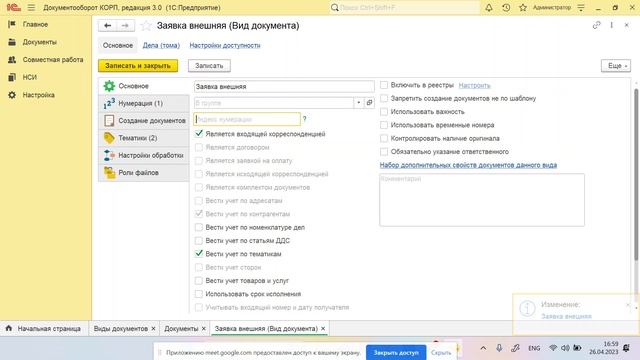Image resolution: width=640 pixels, height=360 pixels.
Task: Click Скрыть in the sharing bar
Action: [441, 352]
